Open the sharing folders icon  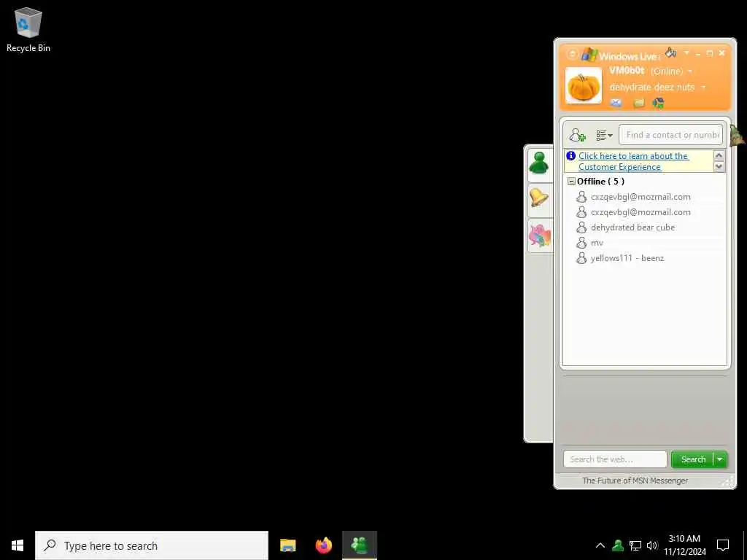coord(639,103)
